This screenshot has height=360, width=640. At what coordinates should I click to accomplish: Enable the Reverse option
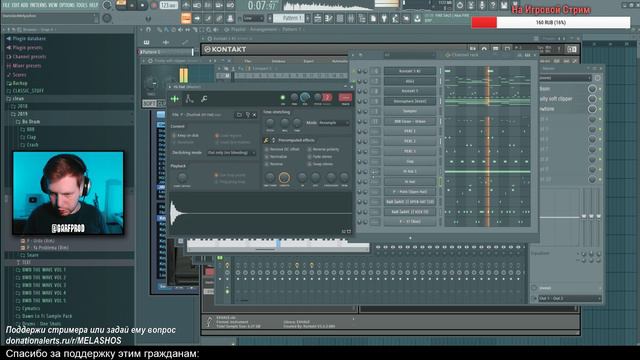[273, 164]
